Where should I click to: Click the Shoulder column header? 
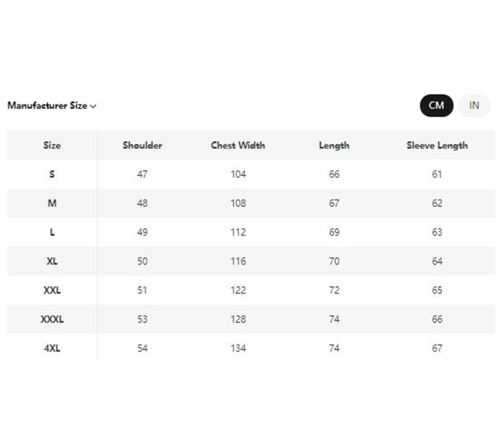(142, 145)
